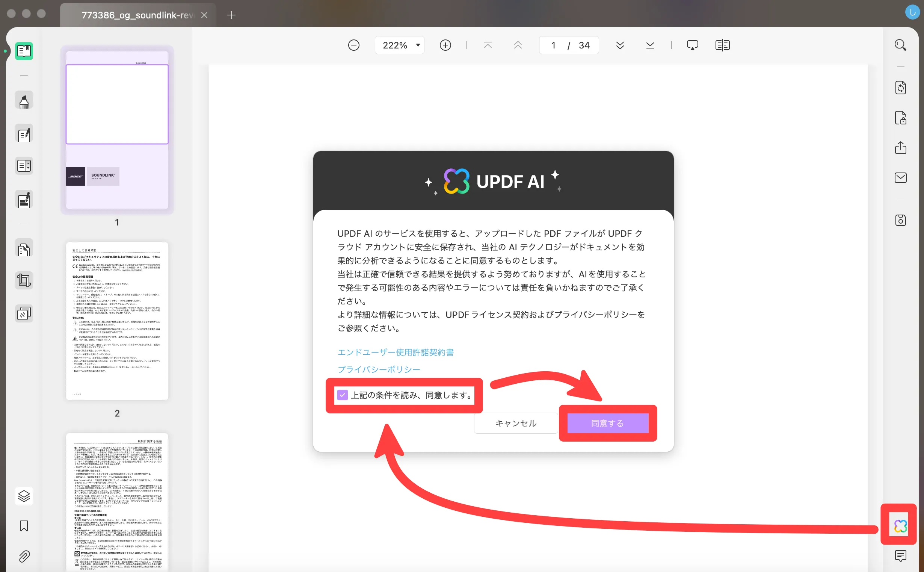Open the comments panel icon
This screenshot has height=572, width=924.
pos(900,556)
